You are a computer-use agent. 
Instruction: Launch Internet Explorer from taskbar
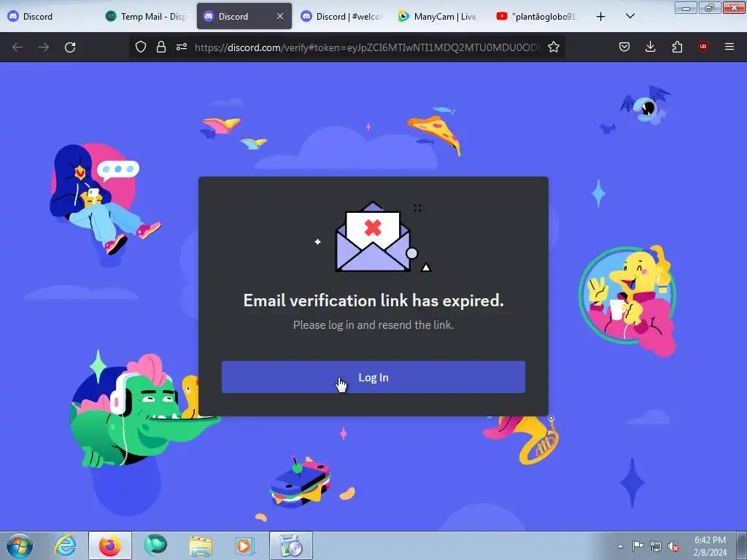point(65,545)
